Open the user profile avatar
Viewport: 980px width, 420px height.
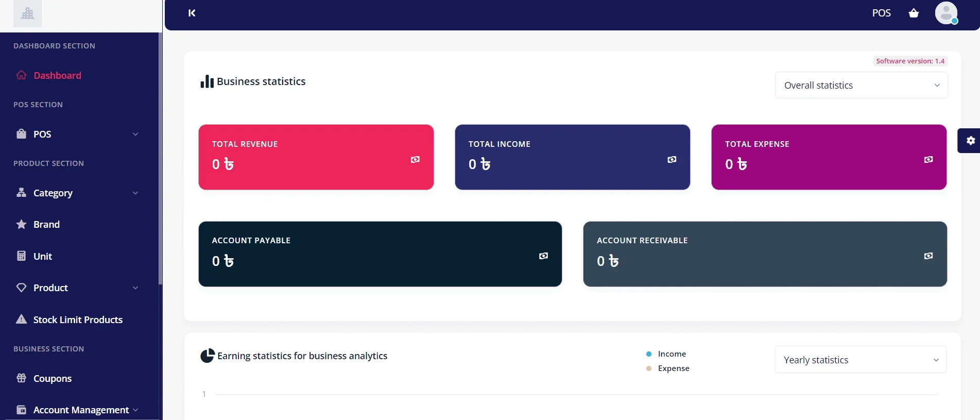[946, 13]
